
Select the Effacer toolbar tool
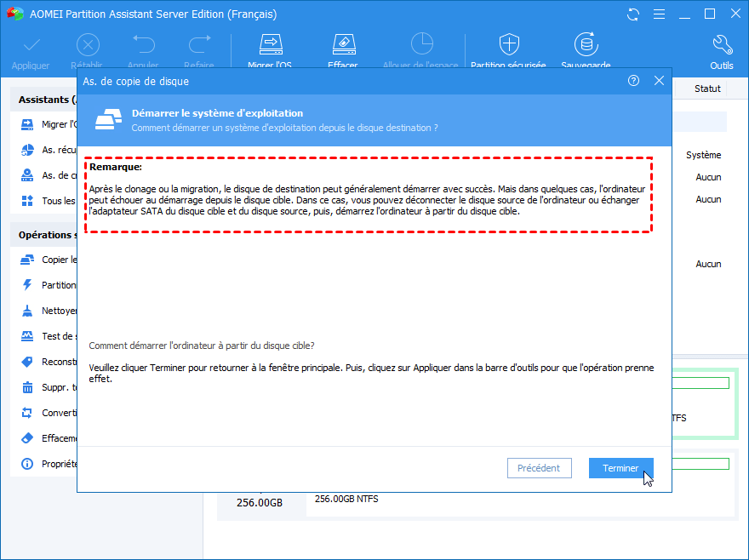[343, 52]
